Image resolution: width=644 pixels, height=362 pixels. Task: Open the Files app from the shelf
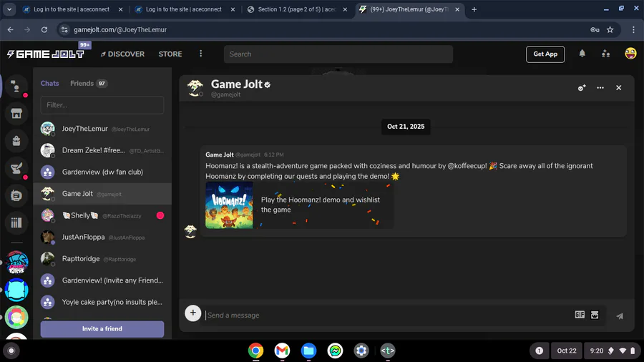[308, 351]
